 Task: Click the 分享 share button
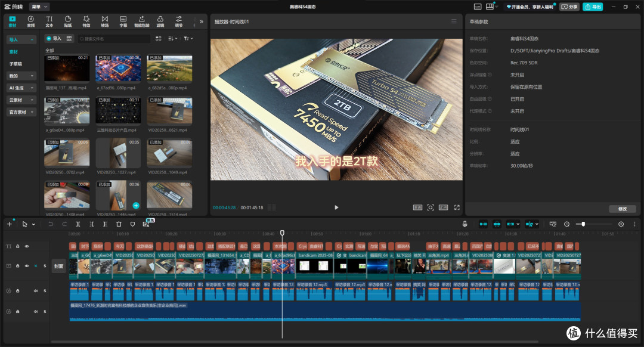click(569, 7)
